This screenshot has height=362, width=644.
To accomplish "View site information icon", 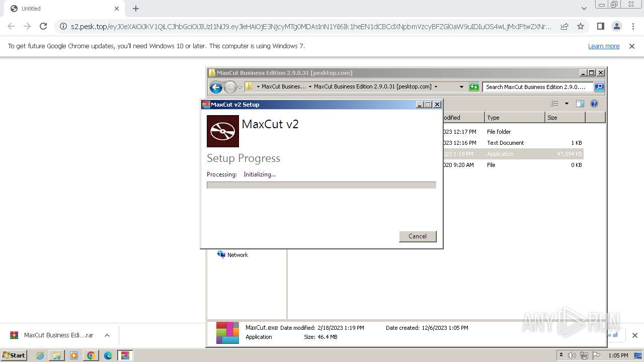I will pyautogui.click(x=63, y=27).
